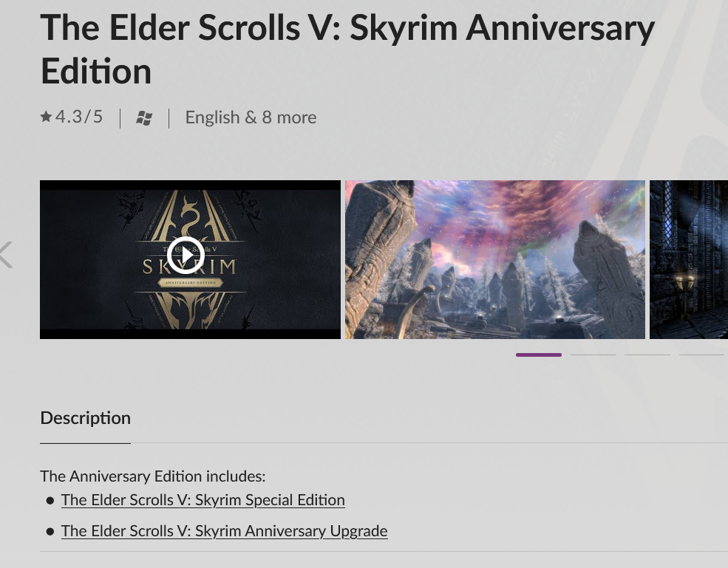Jump to the second carousel page indicator
The height and width of the screenshot is (568, 728).
[x=593, y=355]
